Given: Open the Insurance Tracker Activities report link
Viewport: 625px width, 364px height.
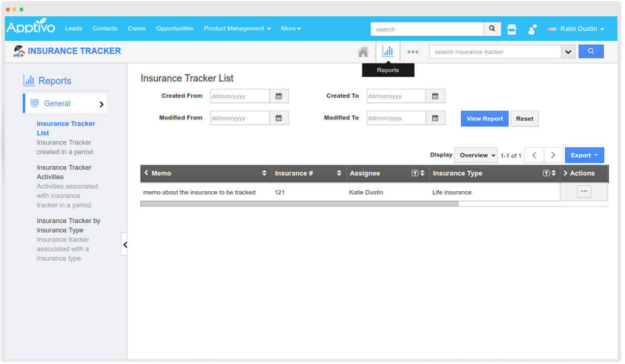Looking at the screenshot, I should coord(64,172).
